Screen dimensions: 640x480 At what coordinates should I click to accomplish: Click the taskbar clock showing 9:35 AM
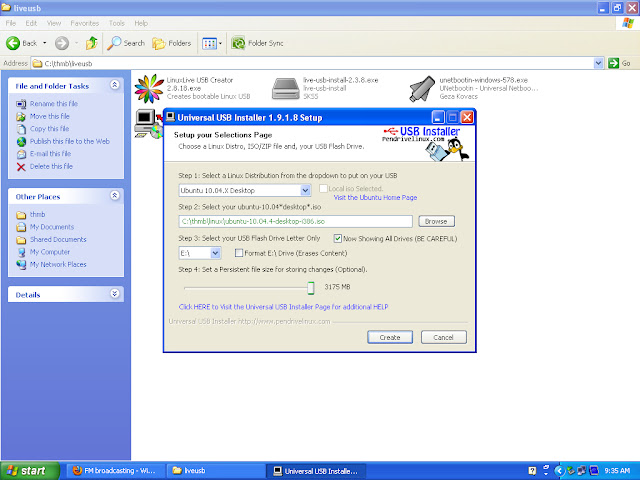[617, 471]
